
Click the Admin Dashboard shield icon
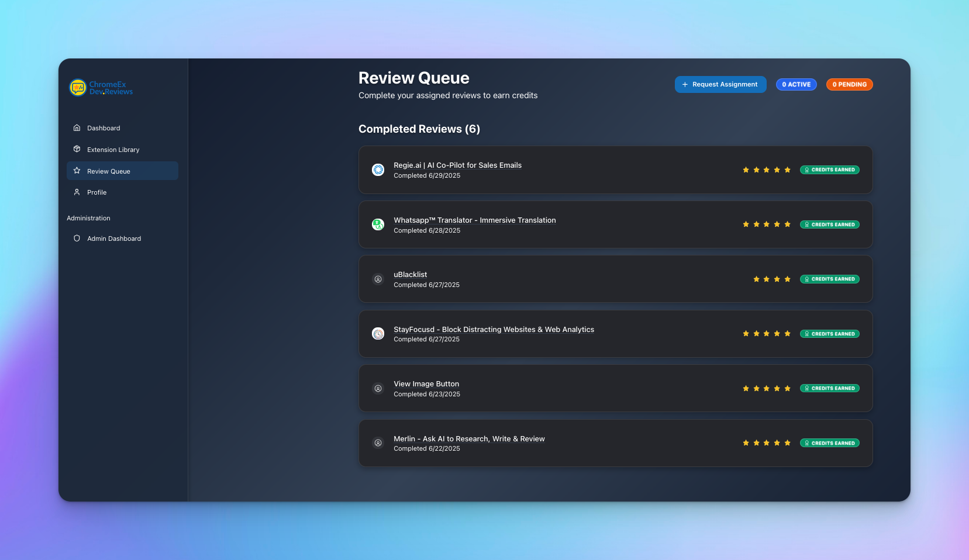click(77, 238)
